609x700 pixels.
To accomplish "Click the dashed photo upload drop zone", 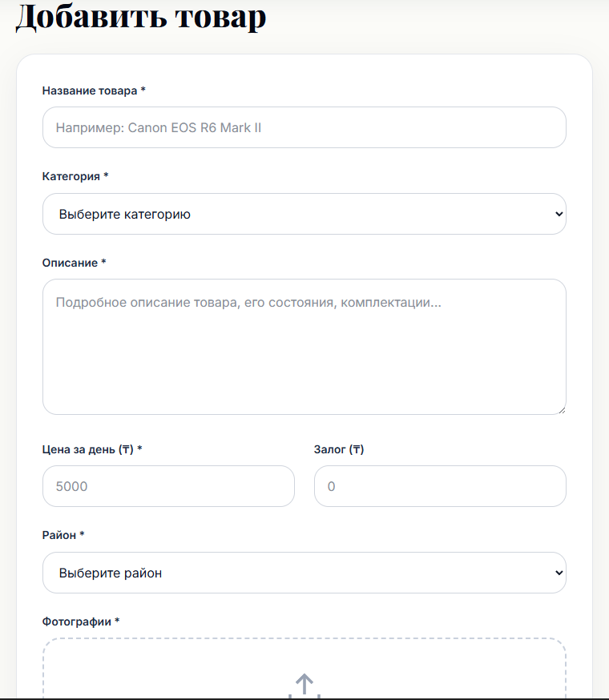I will coord(304,668).
